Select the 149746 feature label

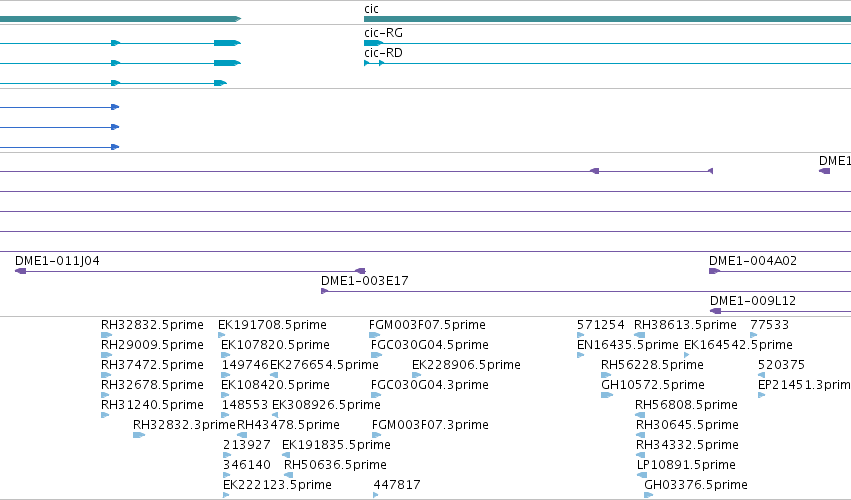[x=245, y=365]
